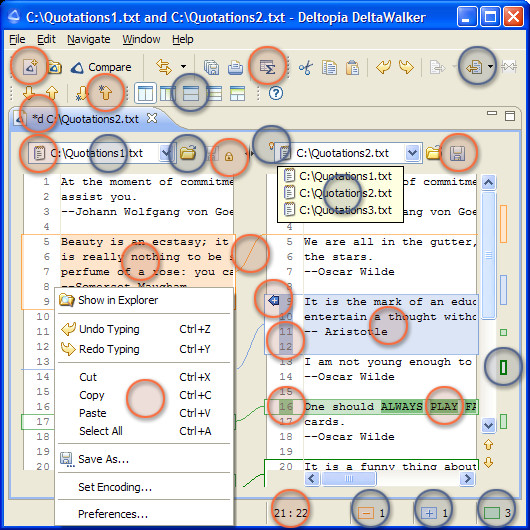
Task: Click the orange marker in overview ruler
Action: pyautogui.click(x=503, y=224)
